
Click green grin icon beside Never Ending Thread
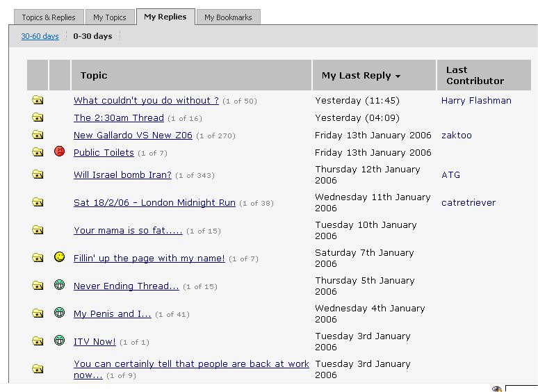click(x=60, y=285)
